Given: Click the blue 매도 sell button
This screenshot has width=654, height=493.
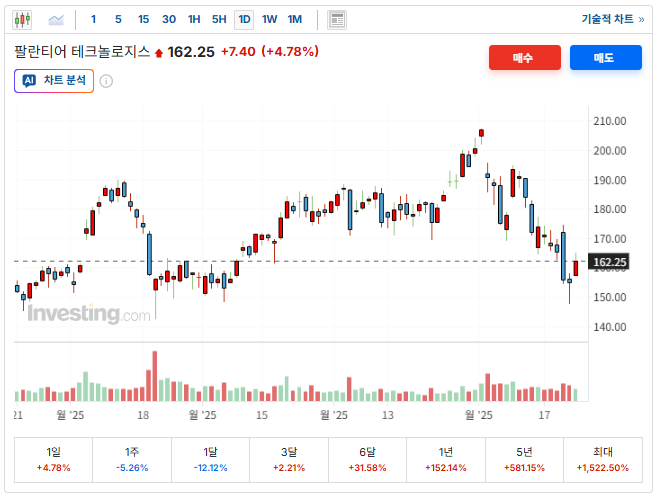Looking at the screenshot, I should pyautogui.click(x=606, y=58).
